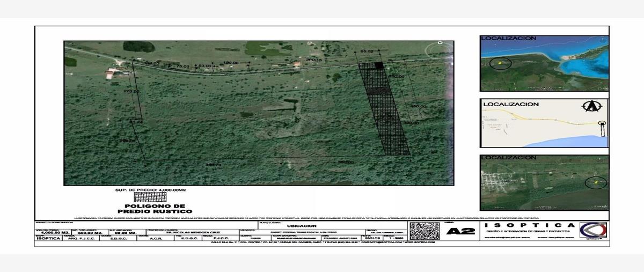Click the SUP. DE PREDIO: 4,000.00M2 text
The image size is (644, 272).
(x=150, y=190)
